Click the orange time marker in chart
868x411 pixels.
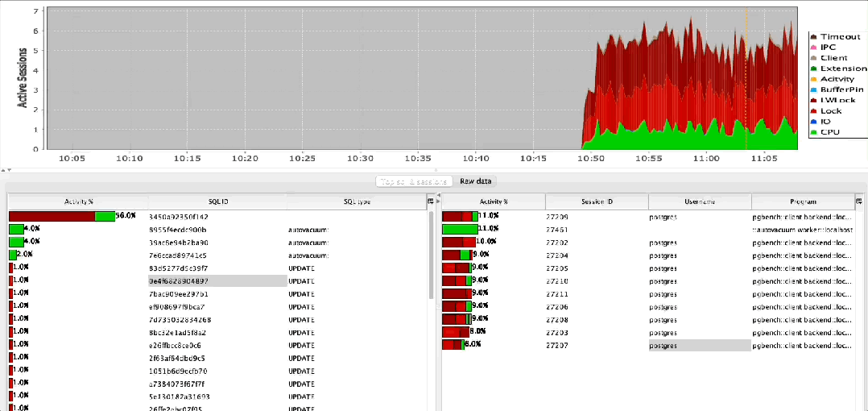746,78
